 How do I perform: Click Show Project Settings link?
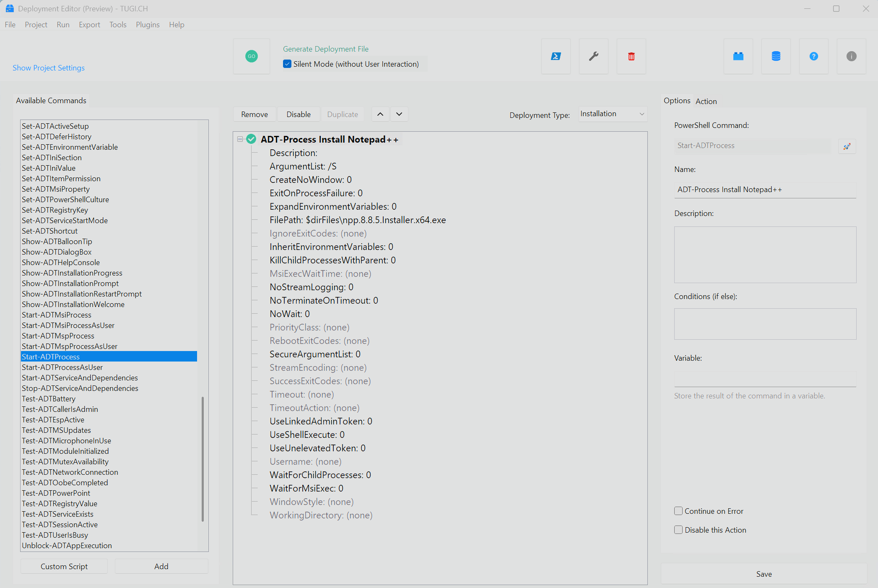click(49, 68)
